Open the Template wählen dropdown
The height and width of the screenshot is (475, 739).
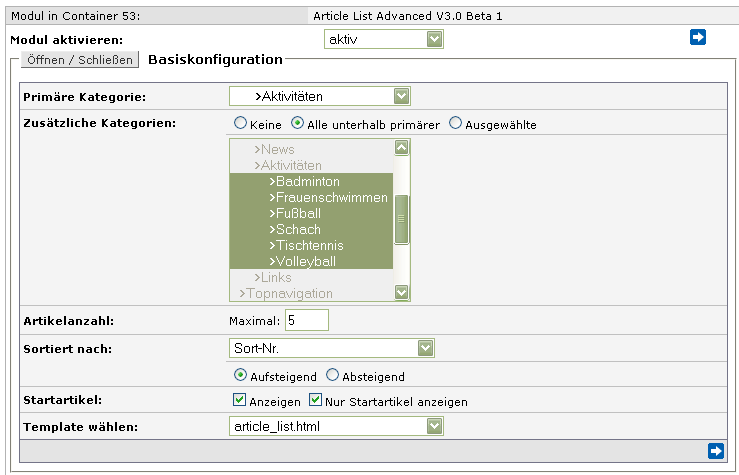[335, 426]
